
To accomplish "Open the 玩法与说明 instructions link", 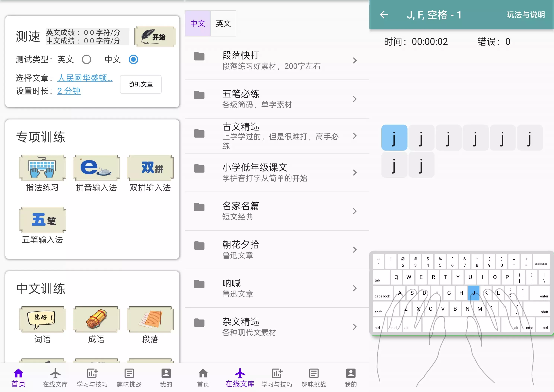I will coord(526,15).
